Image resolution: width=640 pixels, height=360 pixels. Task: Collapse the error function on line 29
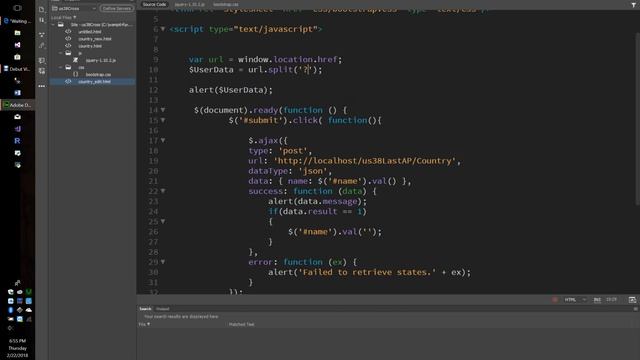click(x=163, y=262)
